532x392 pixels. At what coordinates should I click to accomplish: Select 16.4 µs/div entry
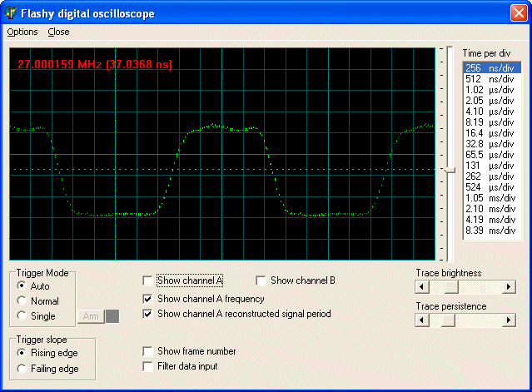pyautogui.click(x=492, y=133)
